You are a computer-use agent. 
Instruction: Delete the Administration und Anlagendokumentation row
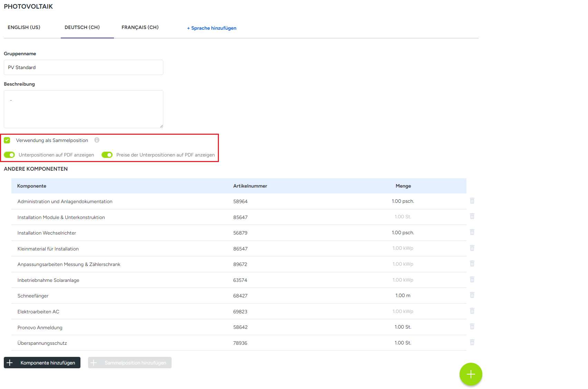pyautogui.click(x=472, y=201)
